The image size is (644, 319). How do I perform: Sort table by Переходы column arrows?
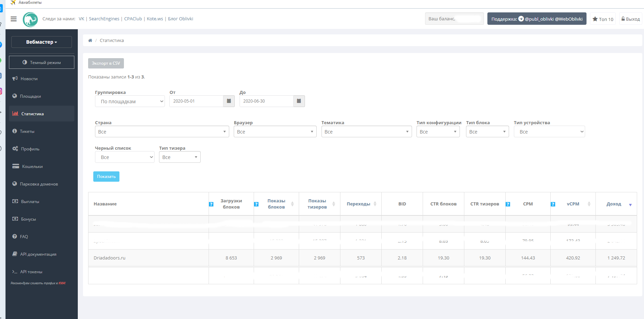coord(375,204)
